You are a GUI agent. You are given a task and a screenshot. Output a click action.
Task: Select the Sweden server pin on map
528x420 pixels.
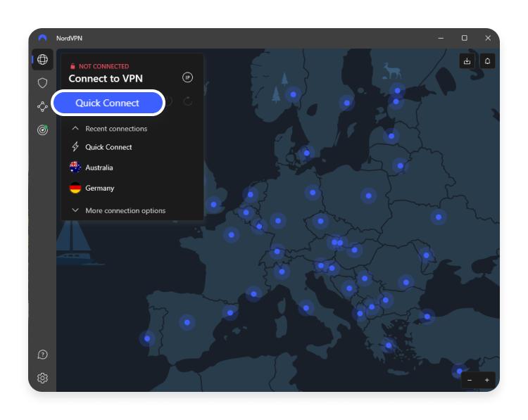pyautogui.click(x=347, y=103)
